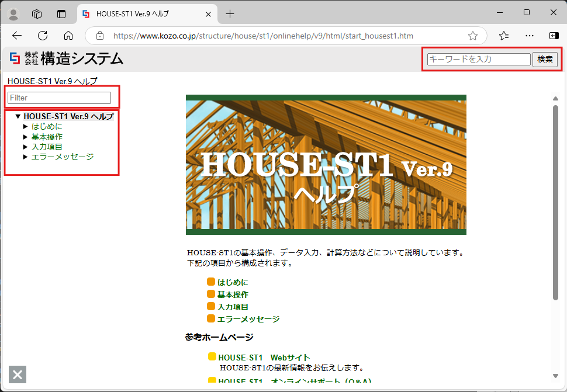Open the workspaces icon in title bar

click(37, 14)
